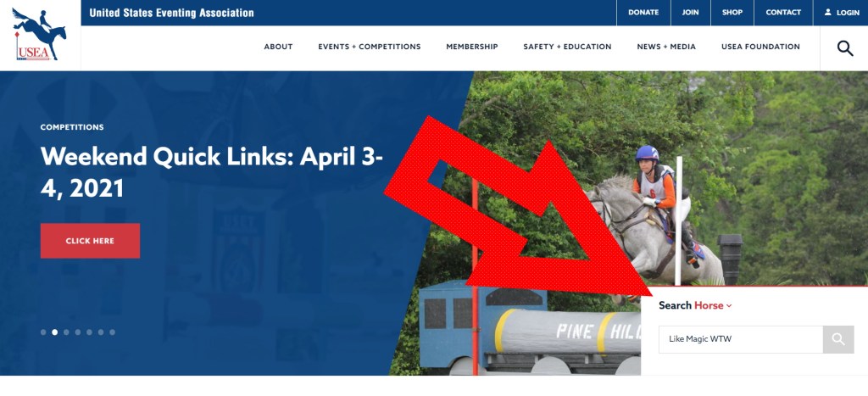This screenshot has width=868, height=396.
Task: Go to the Shop link
Action: point(732,12)
